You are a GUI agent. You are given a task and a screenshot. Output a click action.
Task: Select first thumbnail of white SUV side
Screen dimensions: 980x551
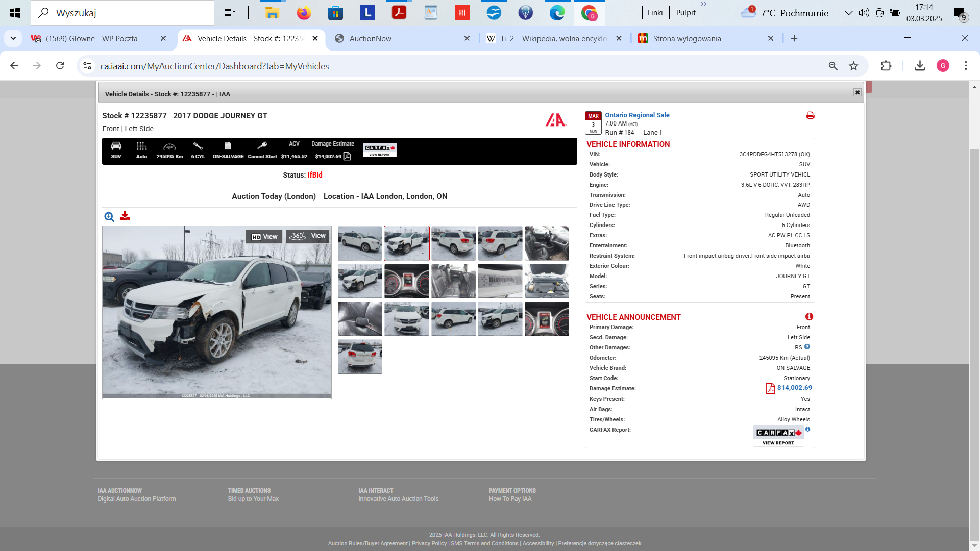360,243
